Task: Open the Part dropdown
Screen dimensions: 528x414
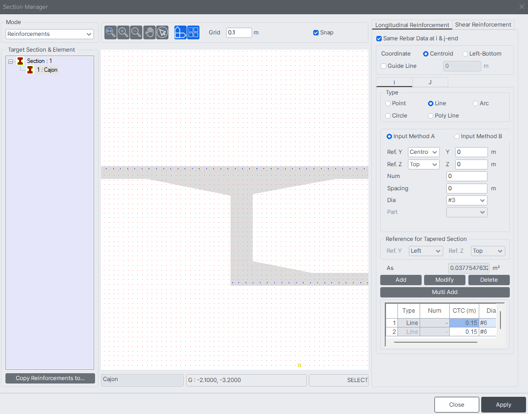Action: (467, 212)
